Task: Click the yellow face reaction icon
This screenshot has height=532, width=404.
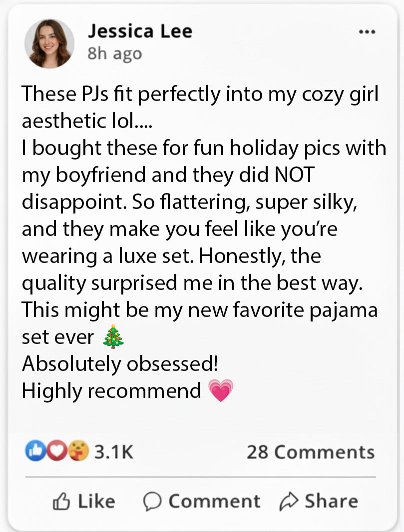Action: click(x=79, y=451)
